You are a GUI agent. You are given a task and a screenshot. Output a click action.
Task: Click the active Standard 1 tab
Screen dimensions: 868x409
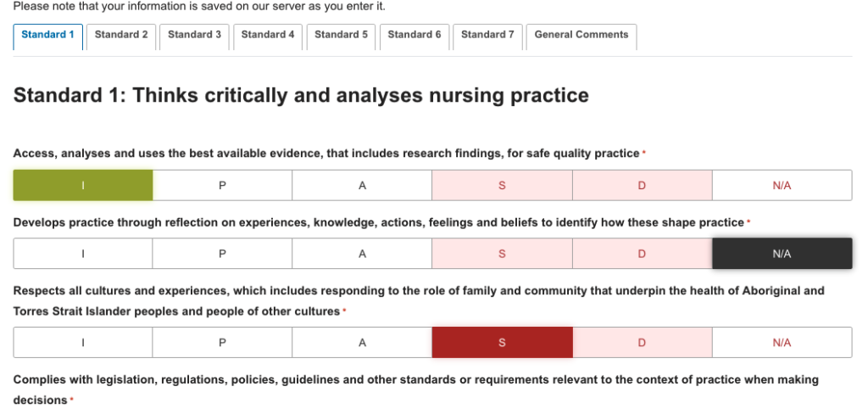(x=47, y=35)
